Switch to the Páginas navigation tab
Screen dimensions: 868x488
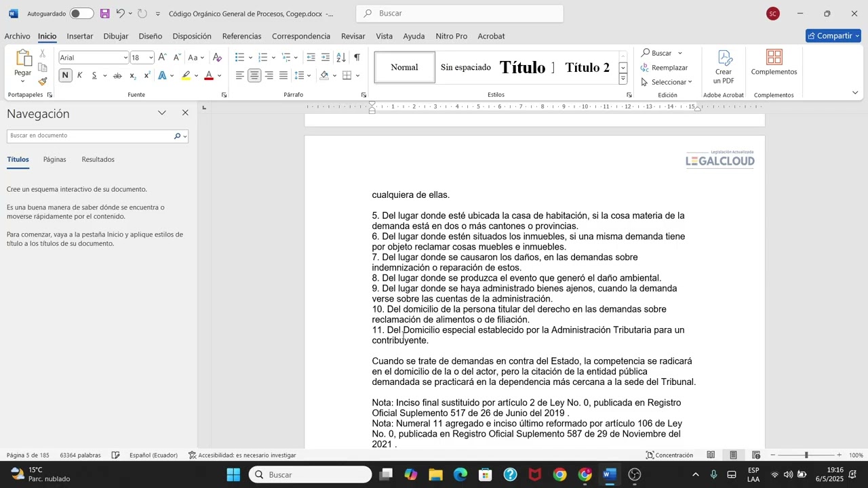click(55, 160)
